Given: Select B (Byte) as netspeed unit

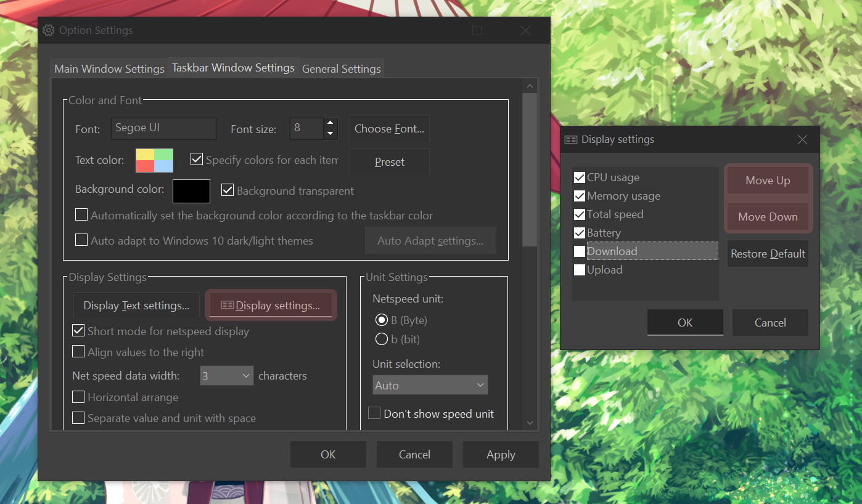Looking at the screenshot, I should (381, 320).
